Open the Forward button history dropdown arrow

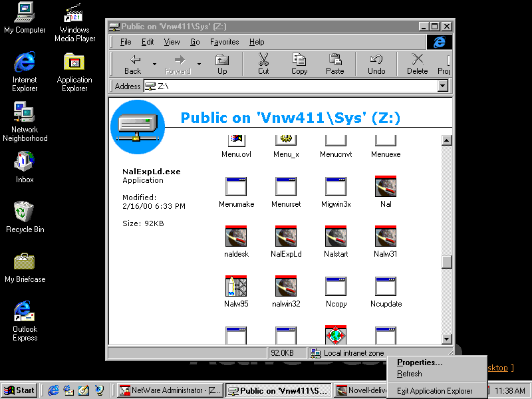coord(199,64)
